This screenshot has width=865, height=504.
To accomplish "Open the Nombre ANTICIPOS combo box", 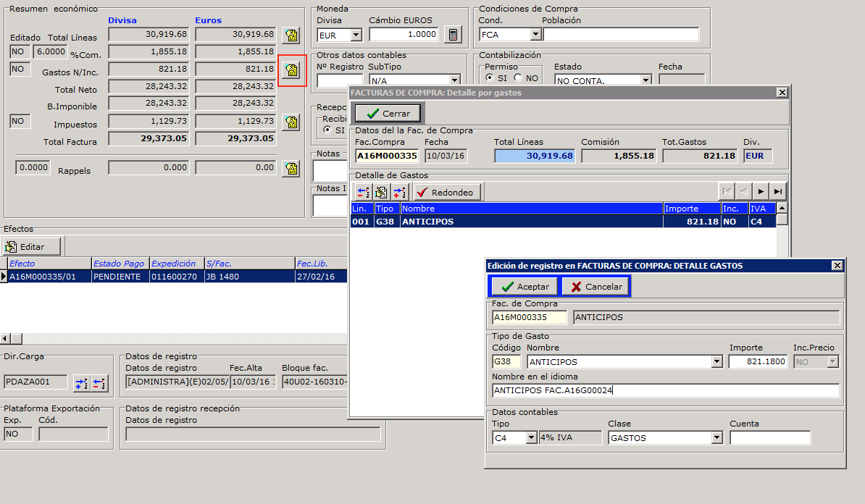I will pyautogui.click(x=717, y=361).
